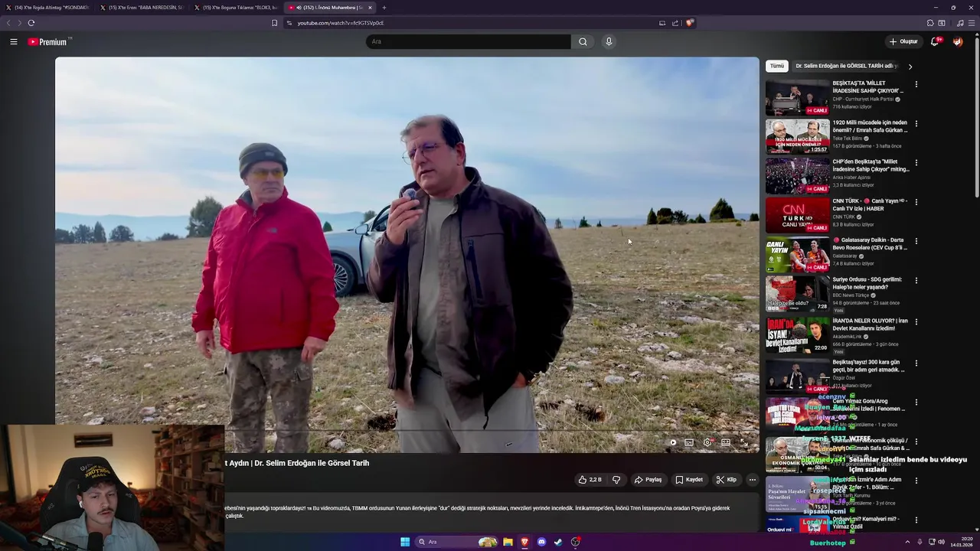Open options for 1920 Milli mücadele video
This screenshot has height=551, width=980.
916,123
